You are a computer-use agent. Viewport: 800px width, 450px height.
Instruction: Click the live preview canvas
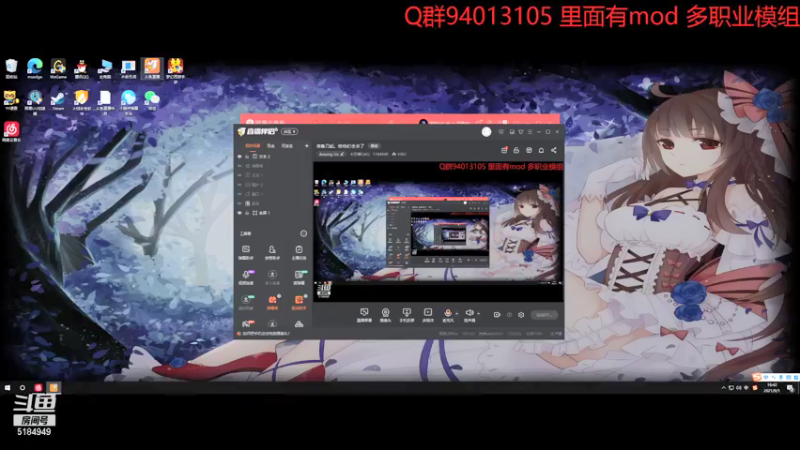(x=438, y=231)
